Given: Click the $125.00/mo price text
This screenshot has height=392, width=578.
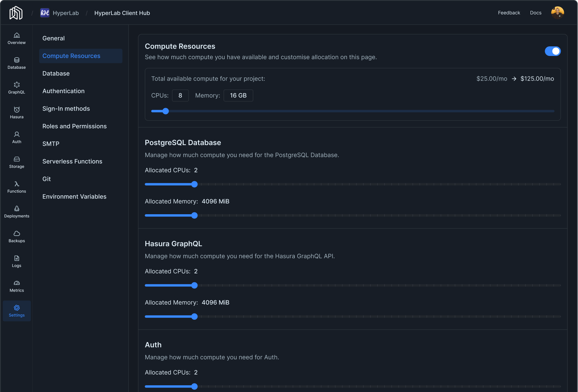Looking at the screenshot, I should click(x=537, y=79).
